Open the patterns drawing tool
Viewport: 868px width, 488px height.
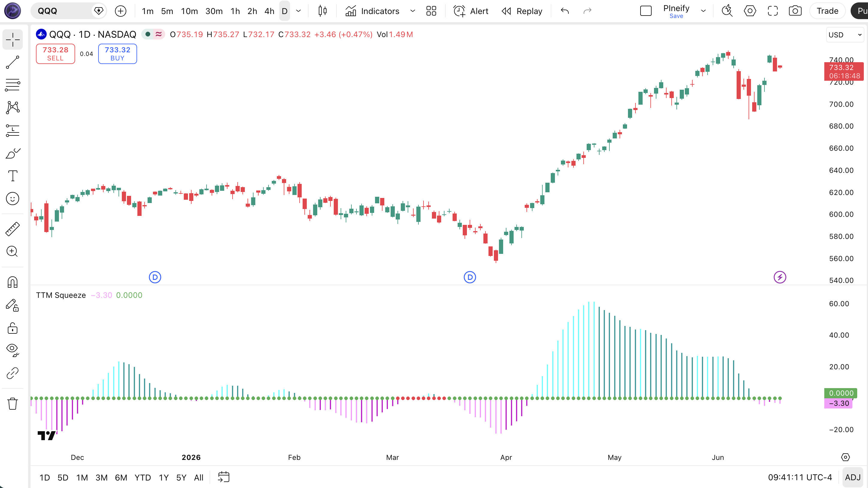(x=13, y=107)
